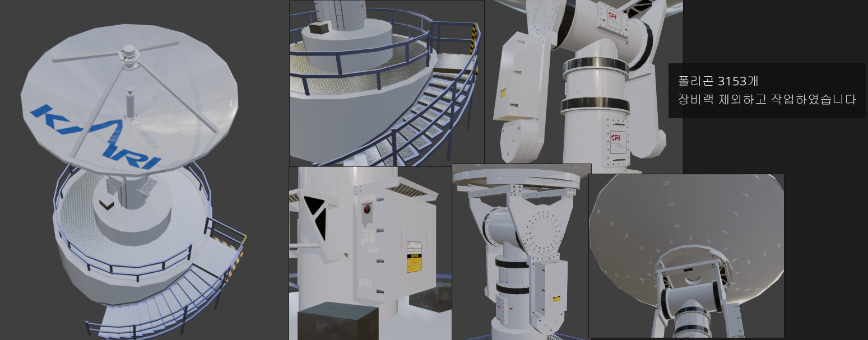Select the dish underside render image
This screenshot has width=868, height=340.
tap(686, 256)
